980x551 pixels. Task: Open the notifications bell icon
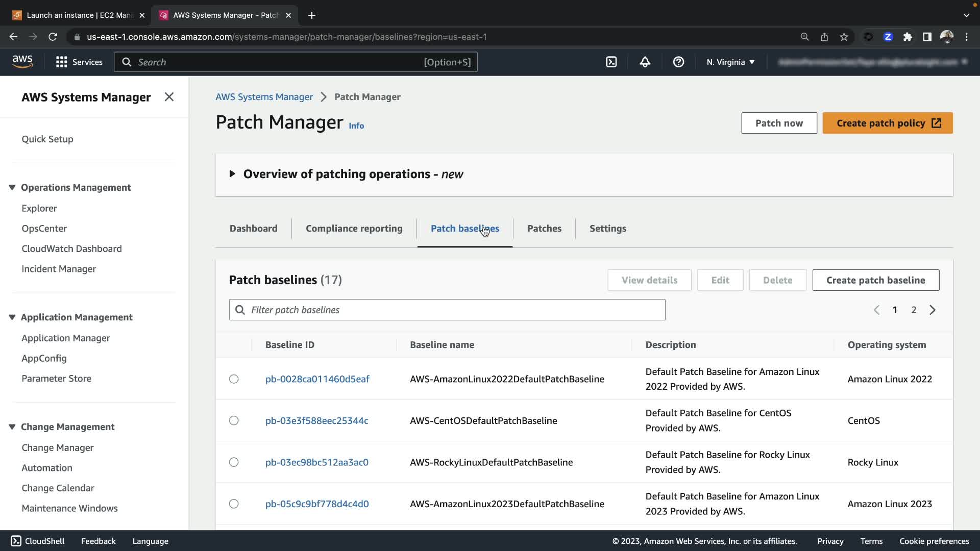click(x=645, y=62)
